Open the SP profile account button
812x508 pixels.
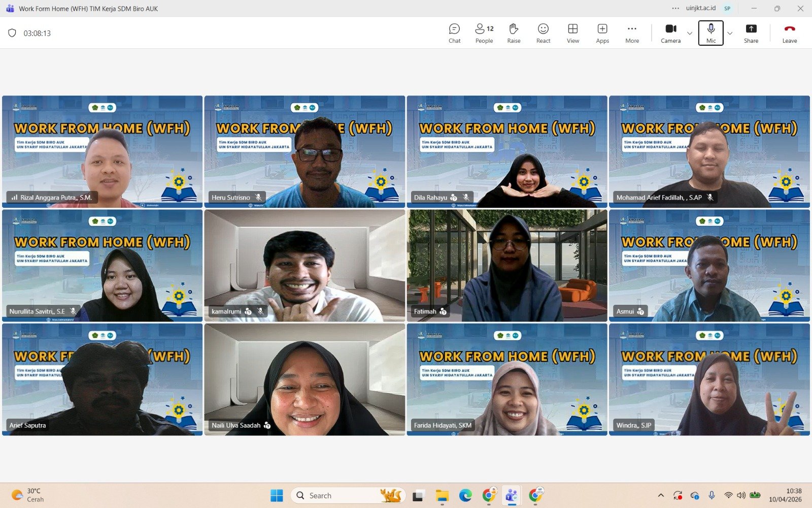pyautogui.click(x=727, y=8)
